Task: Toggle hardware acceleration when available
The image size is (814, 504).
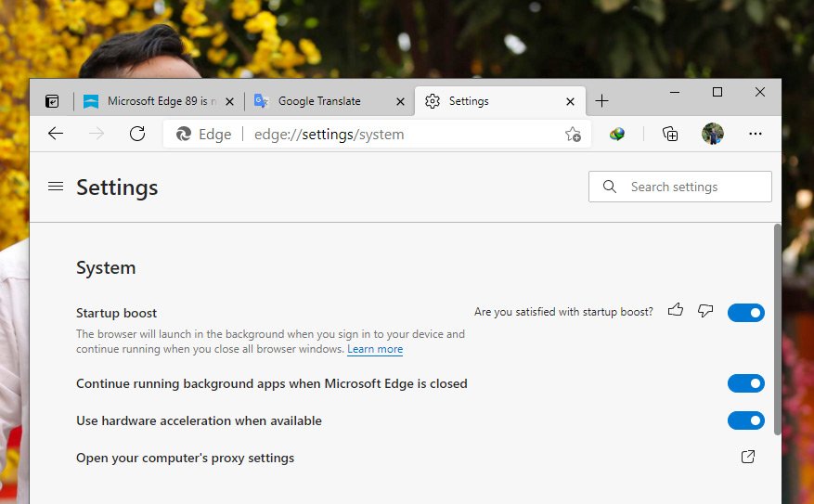Action: pyautogui.click(x=746, y=420)
